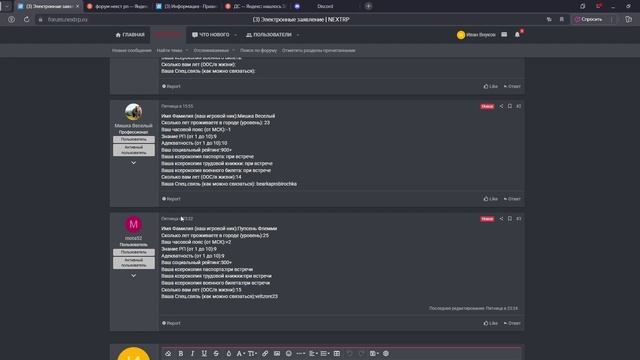
Task: Open the font size dropdown in editor
Action: 252,353
